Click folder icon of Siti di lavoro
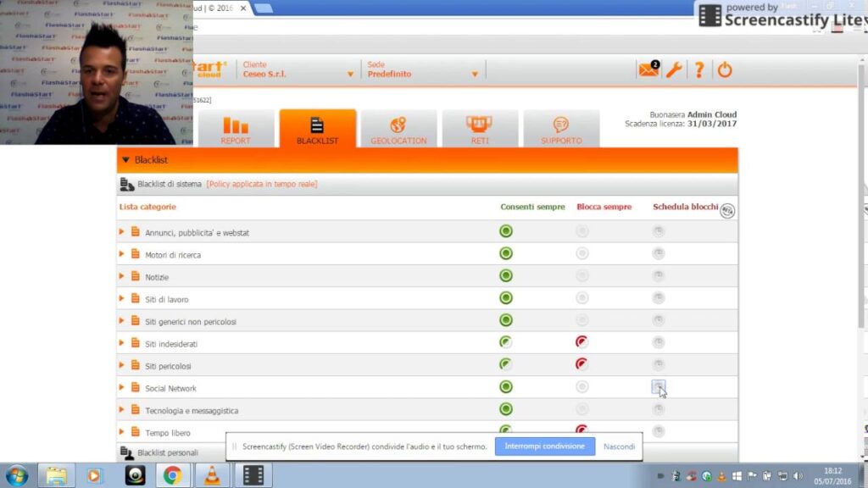The image size is (868, 488). 135,298
